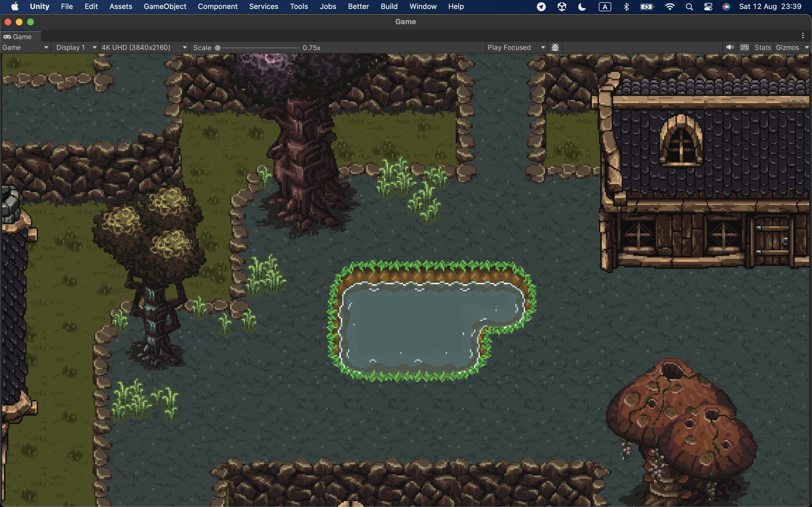
Task: Open macOS Control Center icon
Action: tap(708, 7)
